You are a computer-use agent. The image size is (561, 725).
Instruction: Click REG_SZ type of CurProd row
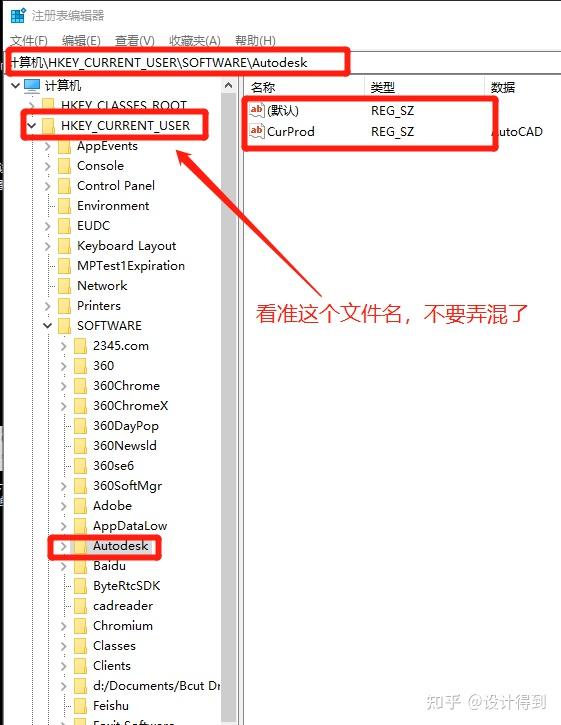392,132
